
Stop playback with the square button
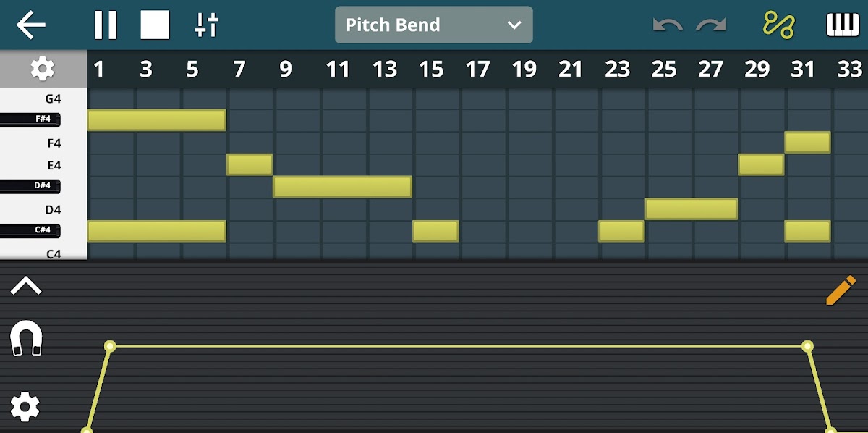coord(155,25)
